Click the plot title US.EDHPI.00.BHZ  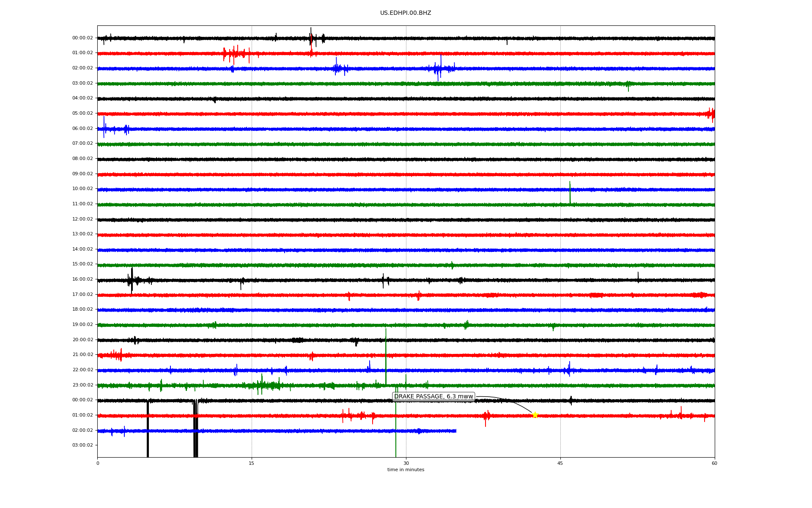click(406, 13)
